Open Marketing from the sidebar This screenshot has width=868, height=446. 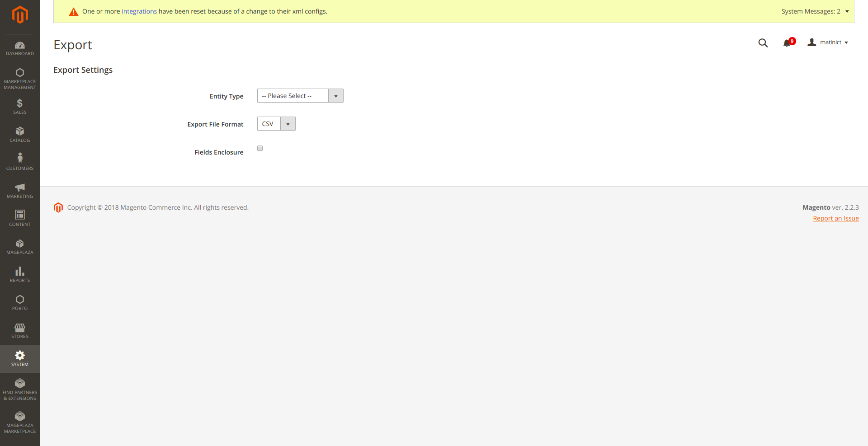pyautogui.click(x=19, y=190)
